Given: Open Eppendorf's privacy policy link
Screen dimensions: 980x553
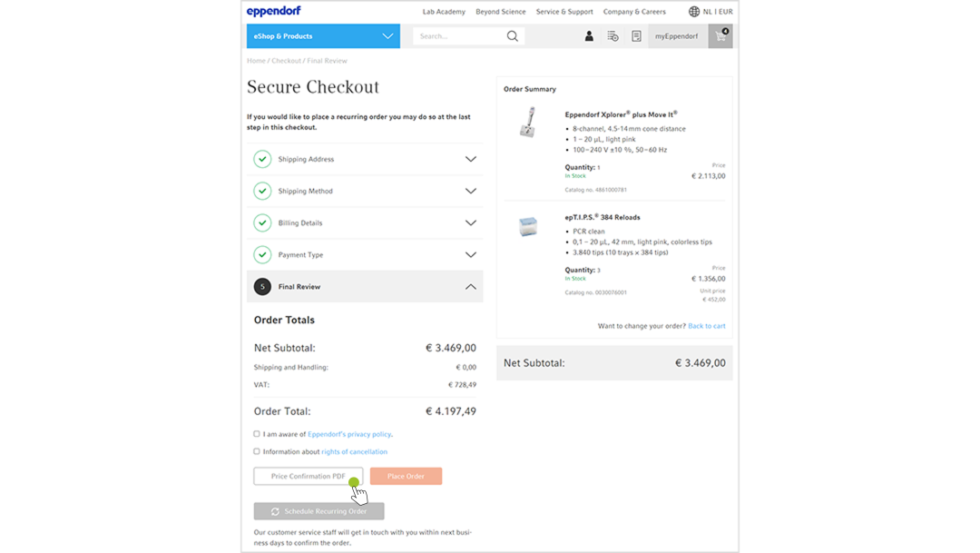Looking at the screenshot, I should [349, 434].
